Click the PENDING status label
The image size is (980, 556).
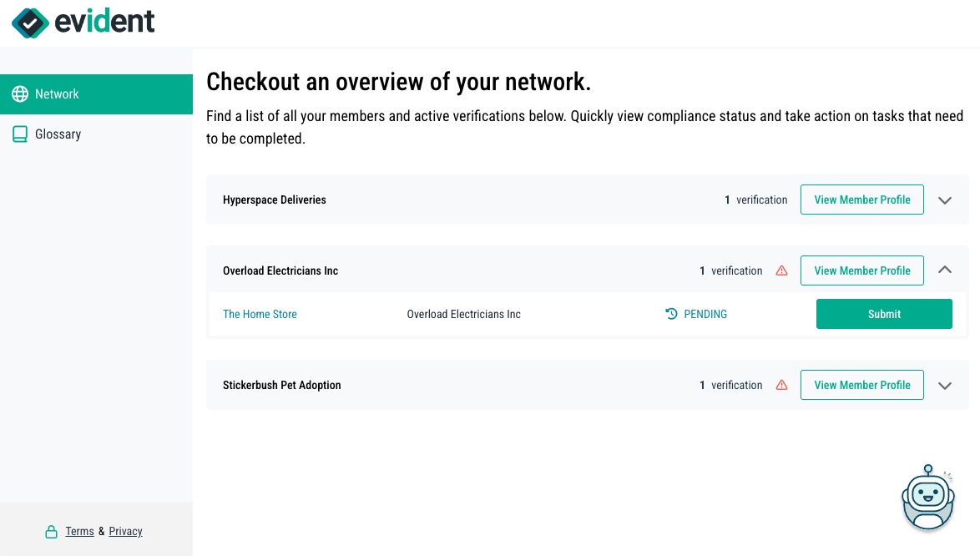(705, 313)
